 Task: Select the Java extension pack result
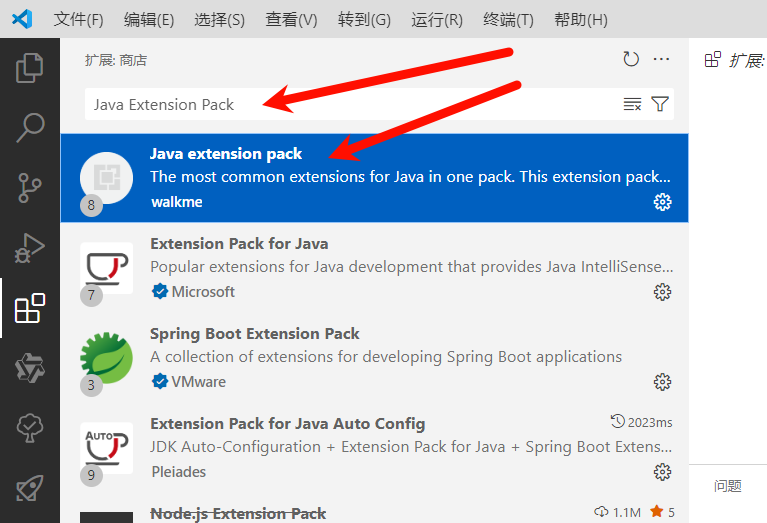pos(374,178)
